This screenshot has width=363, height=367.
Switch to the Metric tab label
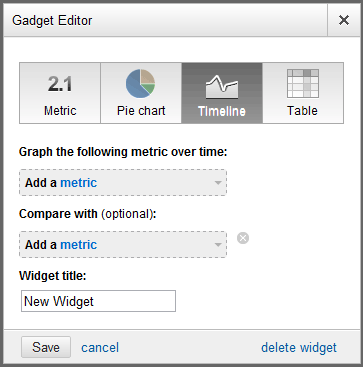click(60, 111)
